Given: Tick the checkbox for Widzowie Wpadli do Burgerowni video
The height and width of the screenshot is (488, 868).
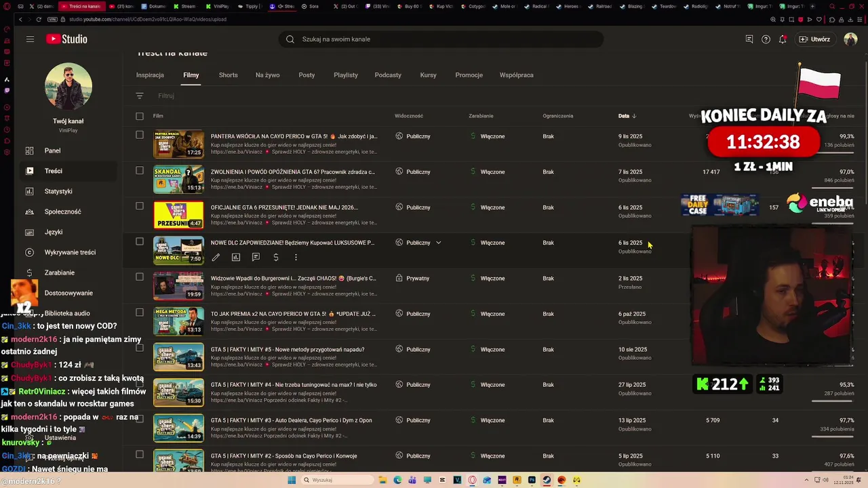Looking at the screenshot, I should (x=140, y=277).
